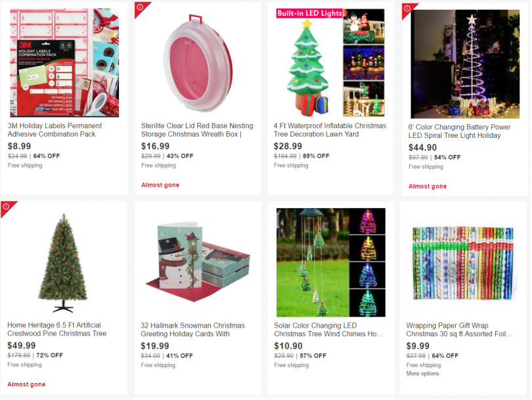
Task: Open solar wind chimes product image
Action: (x=331, y=263)
